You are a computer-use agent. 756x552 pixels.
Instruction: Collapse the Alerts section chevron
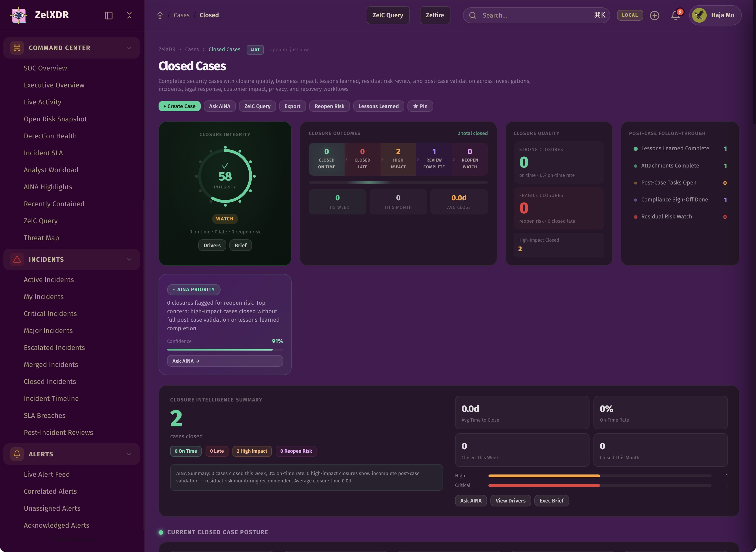tap(129, 454)
